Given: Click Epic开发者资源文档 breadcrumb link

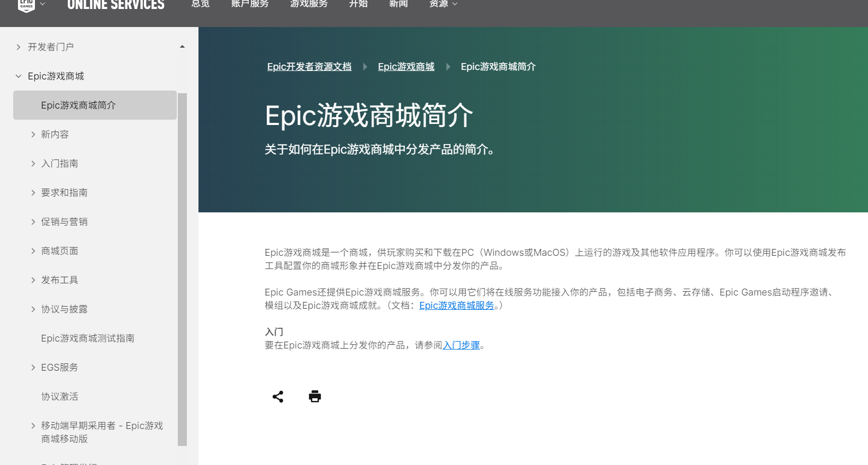Looking at the screenshot, I should pyautogui.click(x=309, y=67).
